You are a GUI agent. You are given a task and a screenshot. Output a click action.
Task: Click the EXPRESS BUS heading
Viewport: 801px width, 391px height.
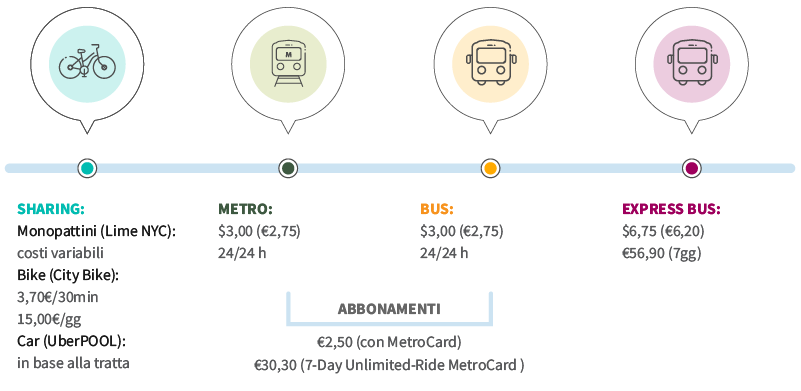tap(671, 209)
